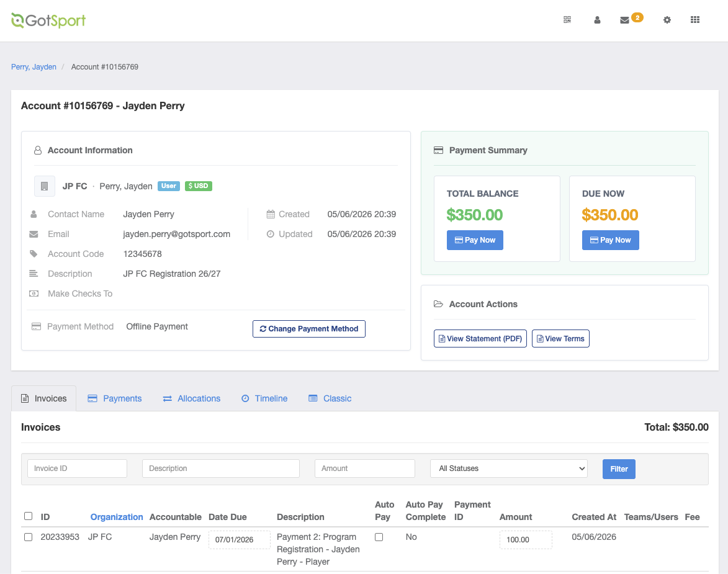Go to Perry, Jayden breadcrumb link

coord(34,67)
